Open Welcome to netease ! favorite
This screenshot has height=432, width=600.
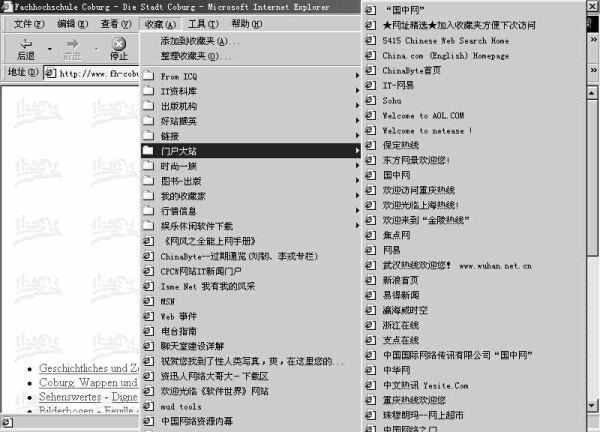[x=474, y=130]
